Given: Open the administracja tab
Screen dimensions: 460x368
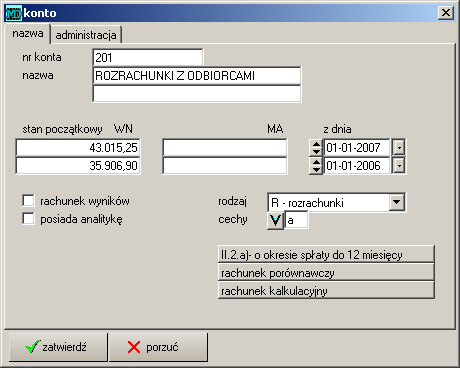Looking at the screenshot, I should (86, 35).
